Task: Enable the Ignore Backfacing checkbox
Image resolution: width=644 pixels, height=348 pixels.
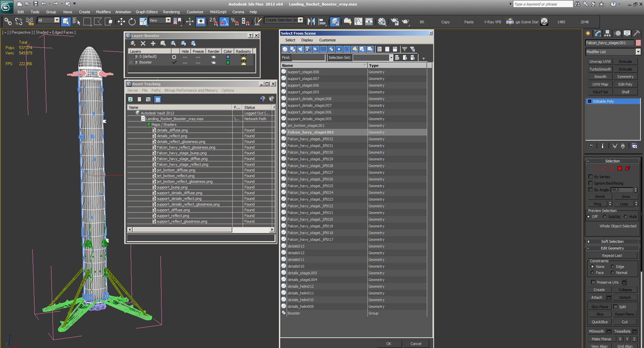Action: pyautogui.click(x=591, y=183)
